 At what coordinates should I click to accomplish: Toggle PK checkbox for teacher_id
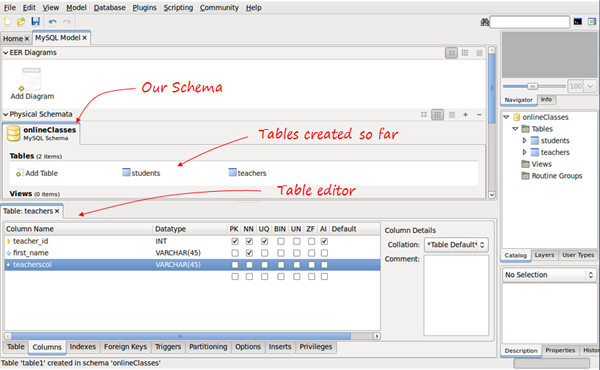point(235,241)
